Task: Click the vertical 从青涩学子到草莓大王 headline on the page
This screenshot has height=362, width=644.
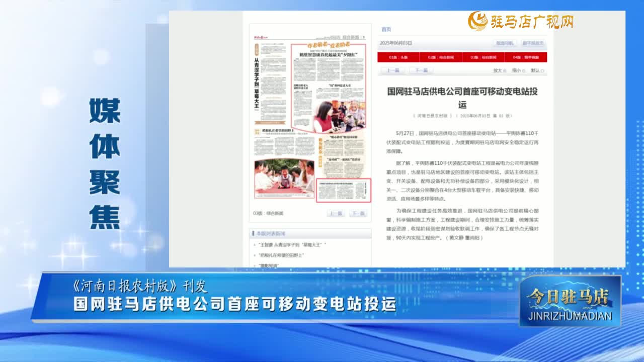Action: pos(256,83)
